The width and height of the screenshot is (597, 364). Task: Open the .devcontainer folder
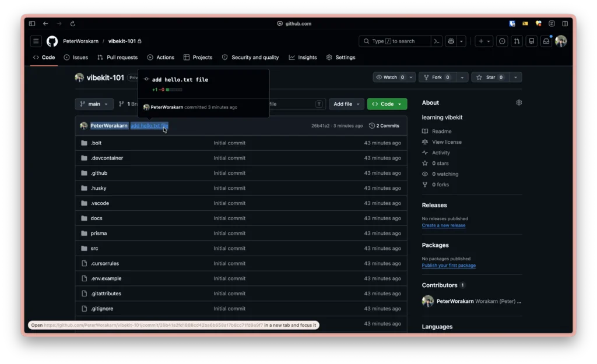point(107,158)
